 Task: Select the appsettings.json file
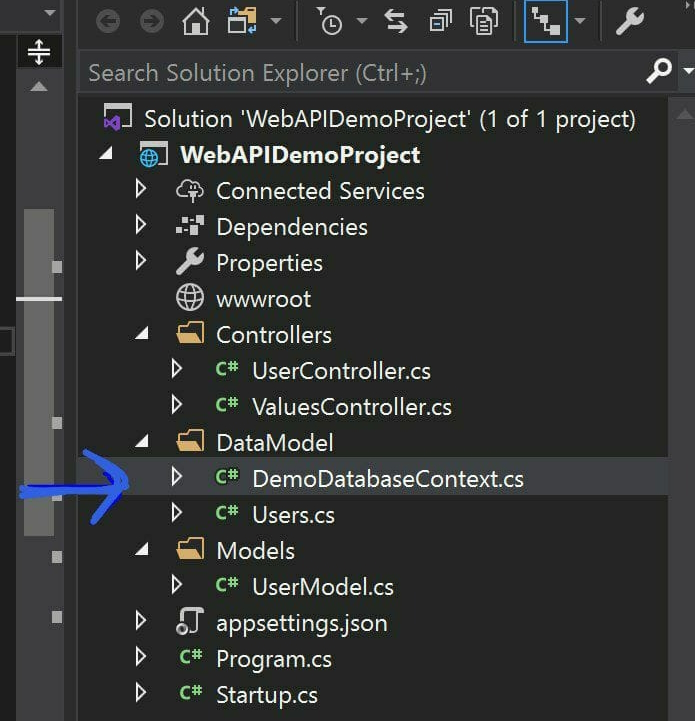[302, 623]
